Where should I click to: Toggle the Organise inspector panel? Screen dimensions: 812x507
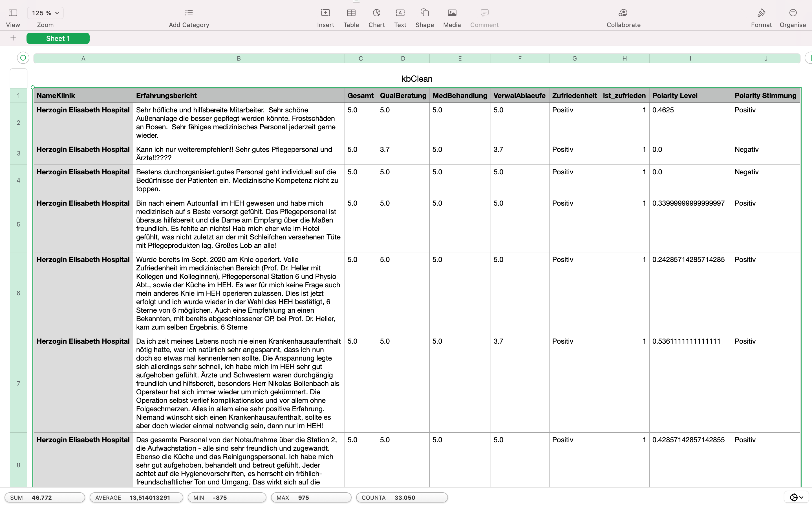pyautogui.click(x=793, y=13)
